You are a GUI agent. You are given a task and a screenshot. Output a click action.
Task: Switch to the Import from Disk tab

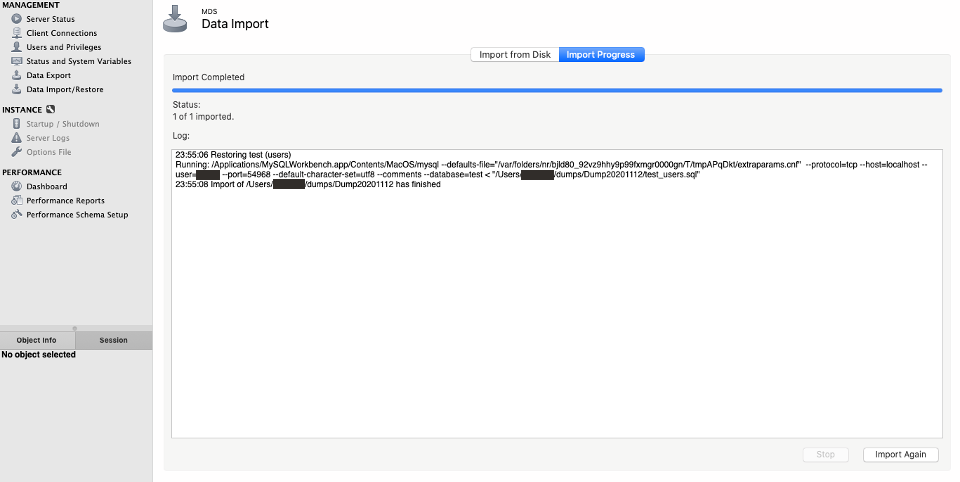point(515,55)
